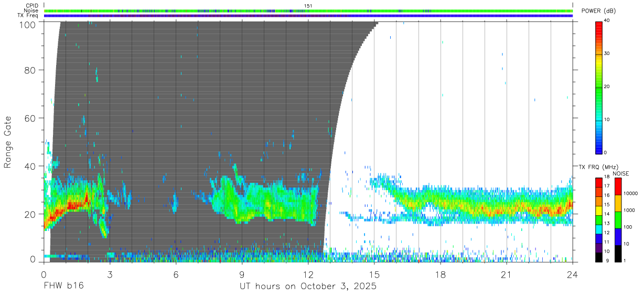The image size is (644, 297).
Task: Click the CPID value "151"
Action: (x=308, y=6)
